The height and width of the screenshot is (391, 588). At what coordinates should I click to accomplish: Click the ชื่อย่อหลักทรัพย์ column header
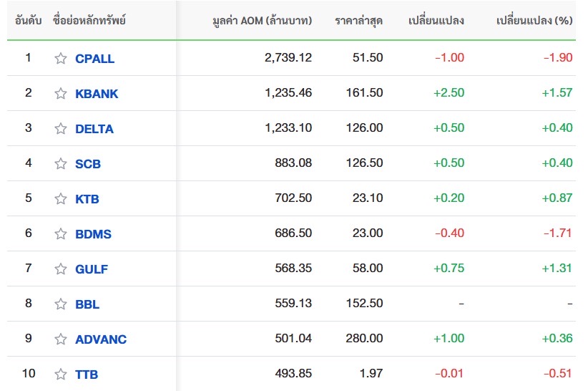click(89, 19)
